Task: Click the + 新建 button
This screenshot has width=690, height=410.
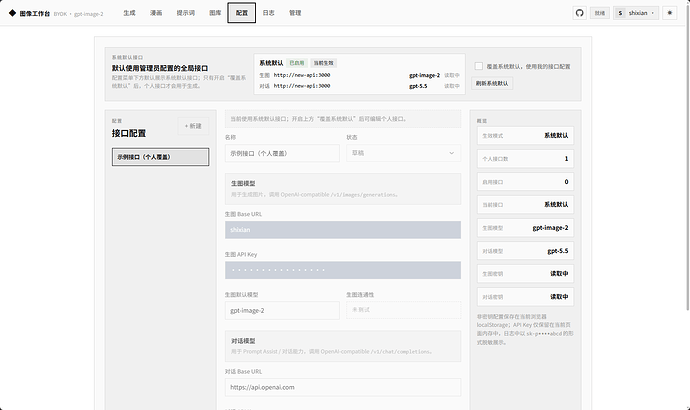Action: [x=193, y=126]
